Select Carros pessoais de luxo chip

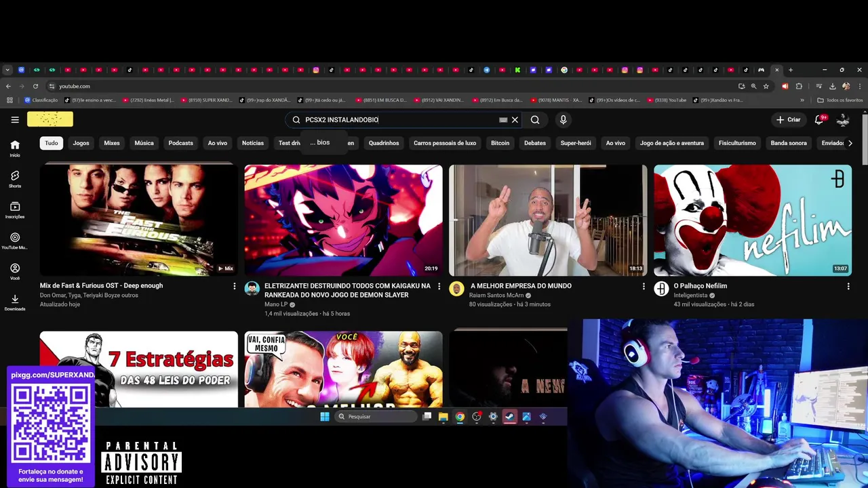(x=445, y=143)
